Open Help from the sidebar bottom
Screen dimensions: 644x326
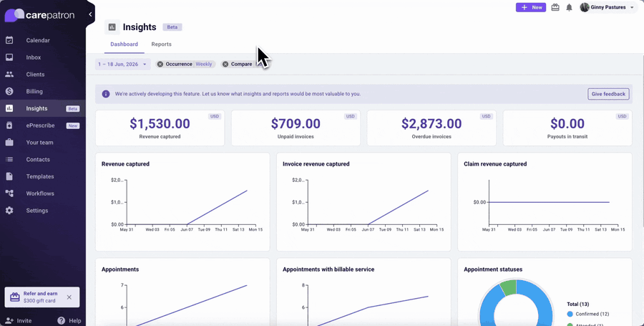point(69,321)
